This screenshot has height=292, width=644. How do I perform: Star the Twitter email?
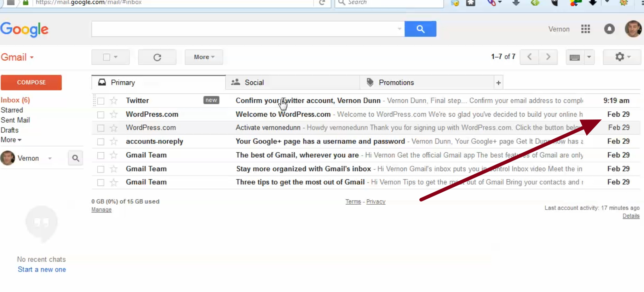(114, 101)
